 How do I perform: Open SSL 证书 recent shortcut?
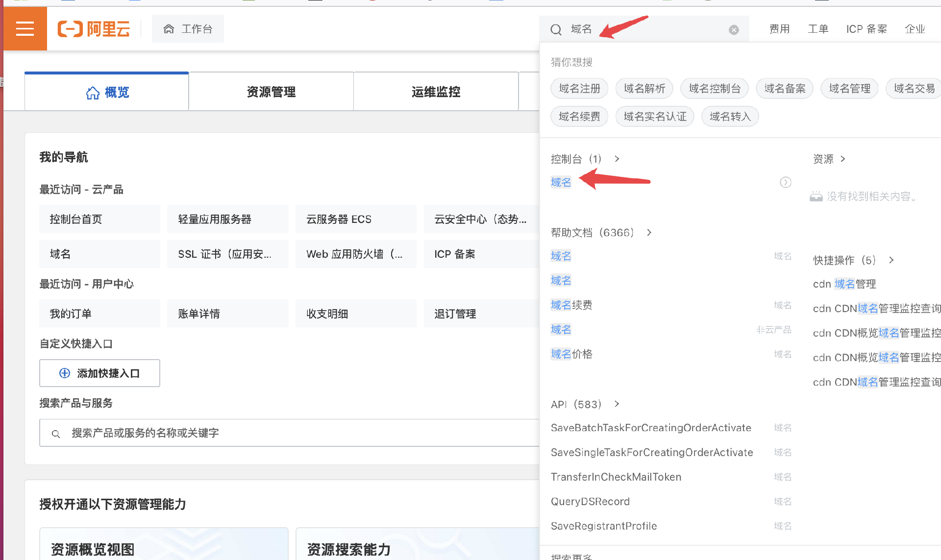pyautogui.click(x=228, y=254)
